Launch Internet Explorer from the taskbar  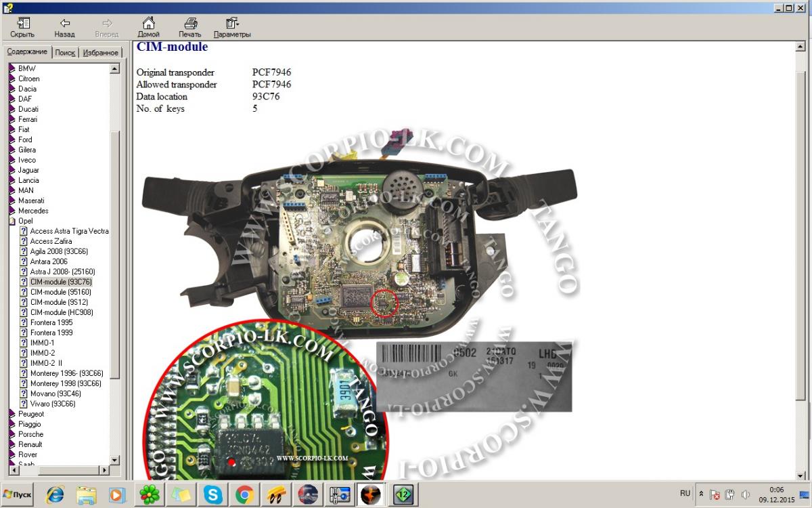pyautogui.click(x=55, y=495)
